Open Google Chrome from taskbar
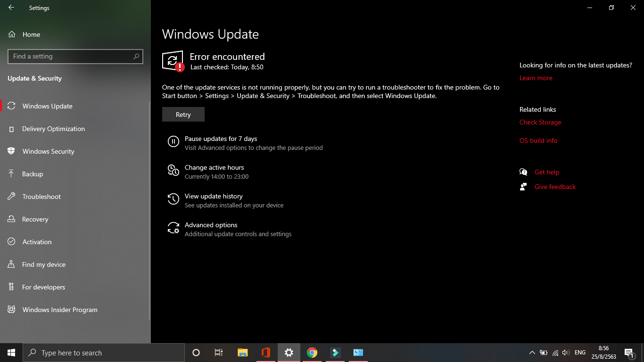 tap(312, 353)
